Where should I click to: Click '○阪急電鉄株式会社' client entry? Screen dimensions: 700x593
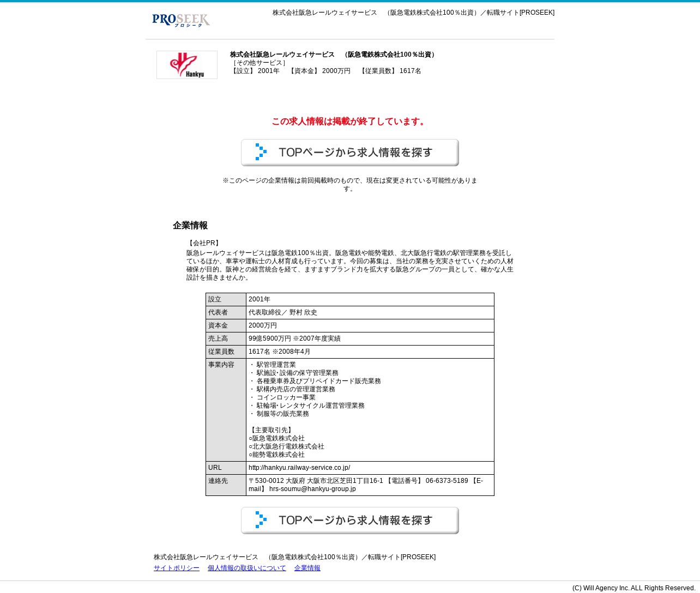tap(276, 438)
